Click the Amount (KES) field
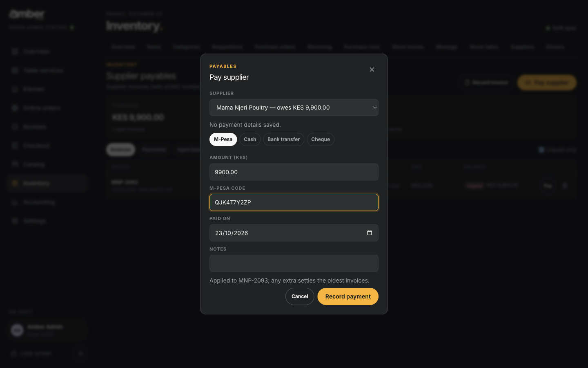 point(294,172)
